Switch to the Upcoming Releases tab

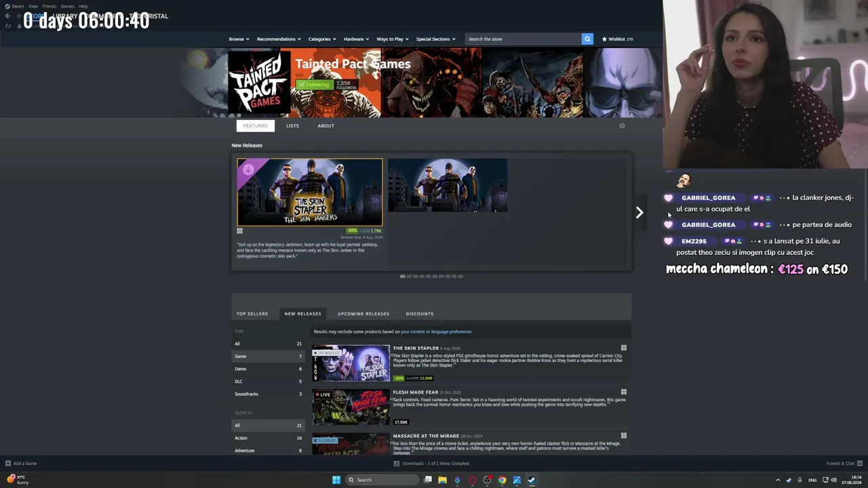[363, 314]
